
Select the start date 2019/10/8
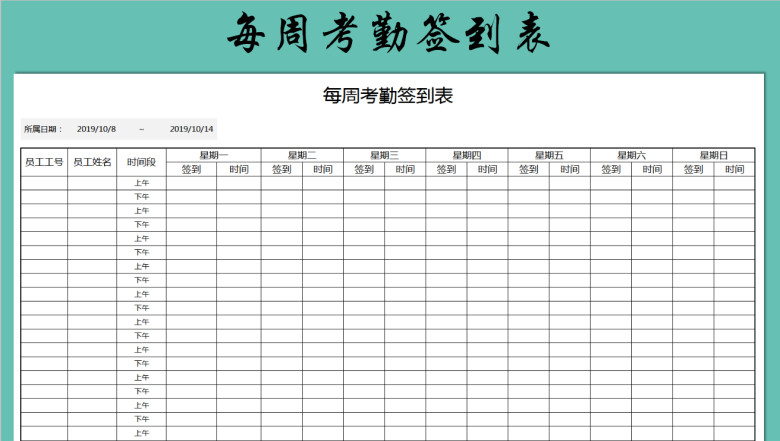(x=97, y=129)
